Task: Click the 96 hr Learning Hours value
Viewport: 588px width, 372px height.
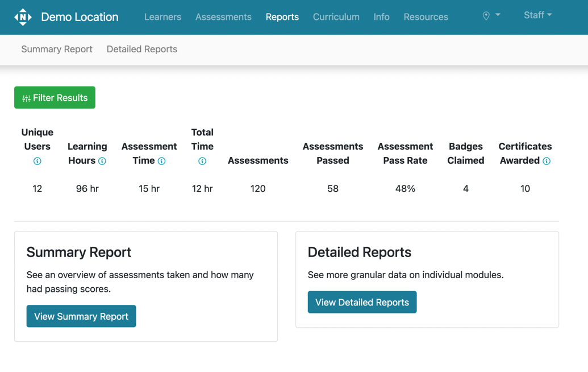Action: (87, 188)
